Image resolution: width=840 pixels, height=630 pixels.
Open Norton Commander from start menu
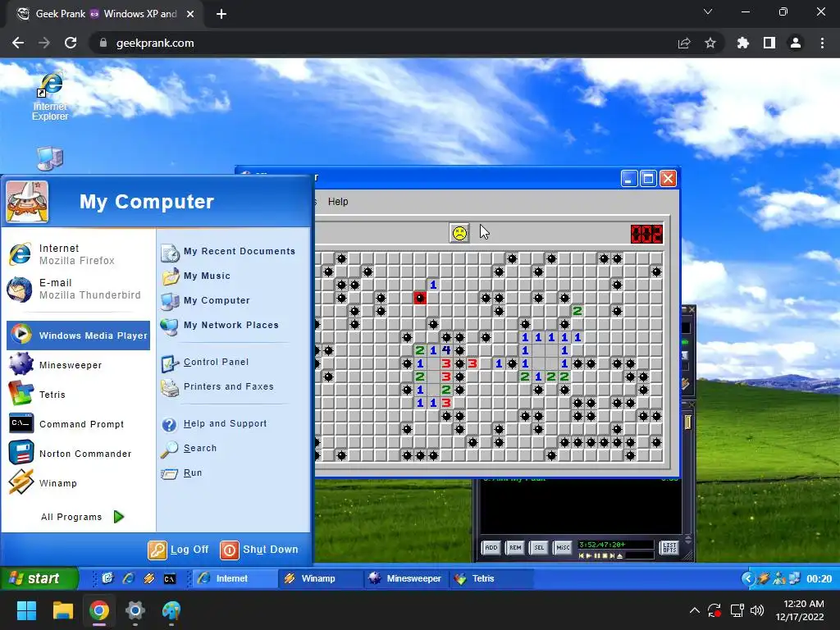click(78, 453)
